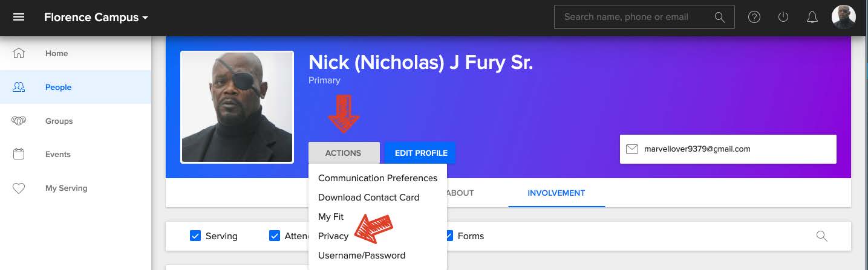The image size is (868, 270).
Task: Select Privacy from Actions menu
Action: pyautogui.click(x=333, y=236)
